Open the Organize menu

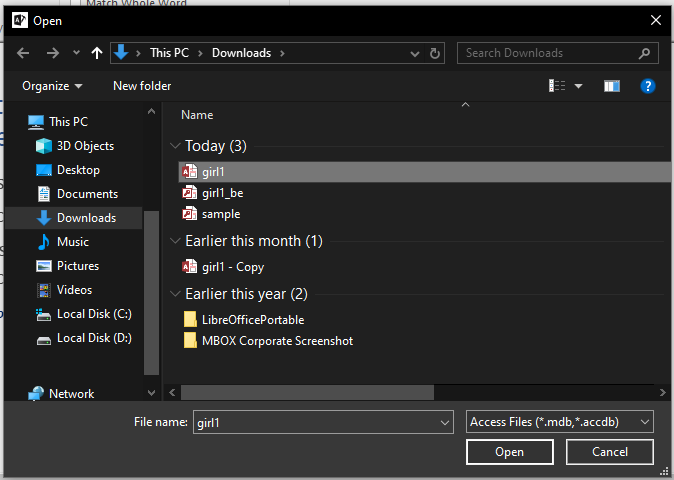point(52,86)
